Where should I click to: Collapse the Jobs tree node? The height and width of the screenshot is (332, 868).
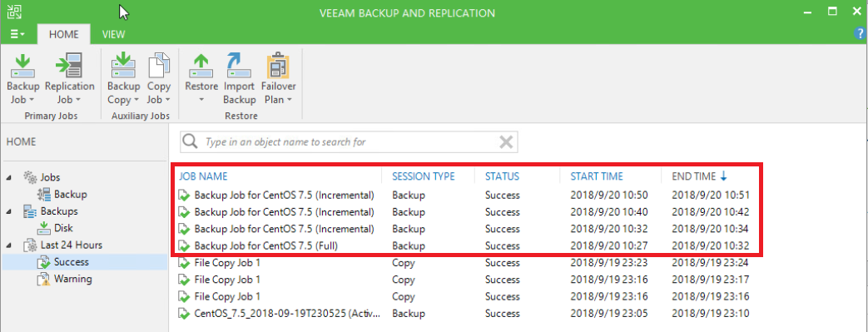point(8,177)
